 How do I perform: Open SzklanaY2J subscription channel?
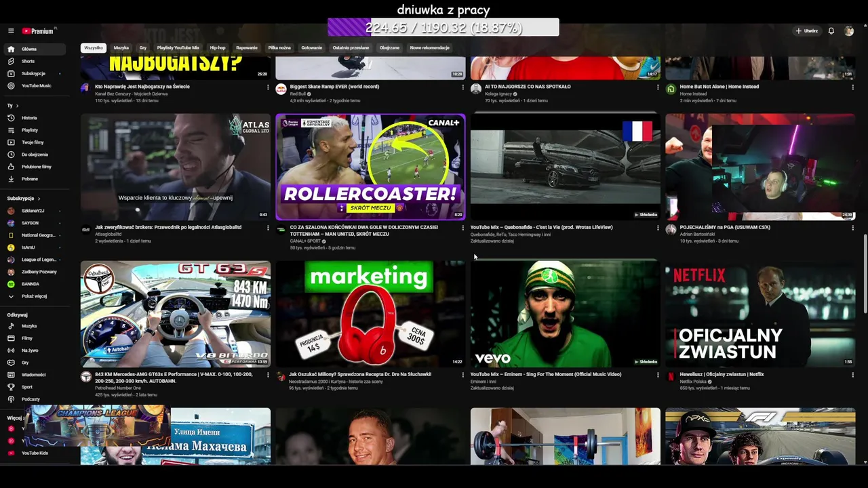[x=35, y=211]
